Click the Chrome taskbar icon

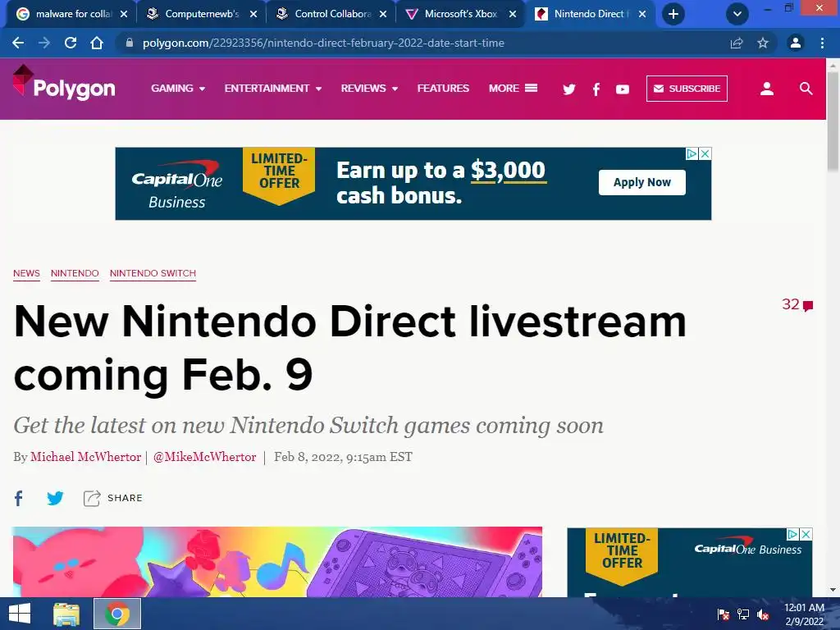(116, 614)
